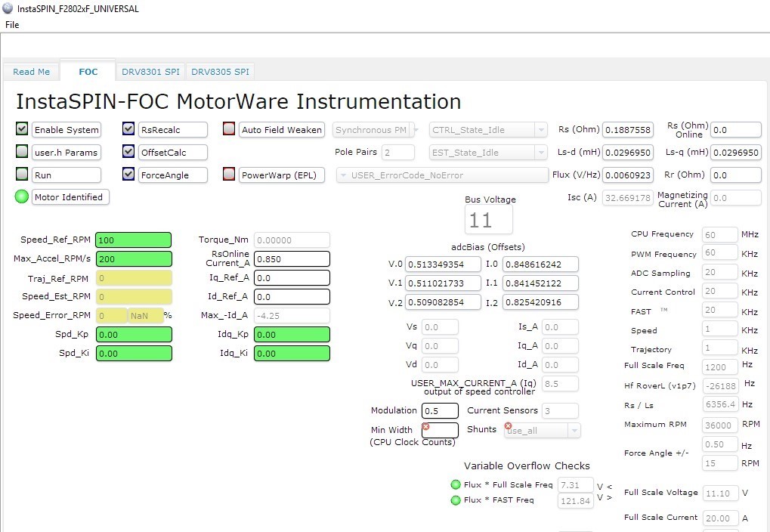Click the V.2 adcBias offset field
The width and height of the screenshot is (770, 532).
click(x=443, y=302)
